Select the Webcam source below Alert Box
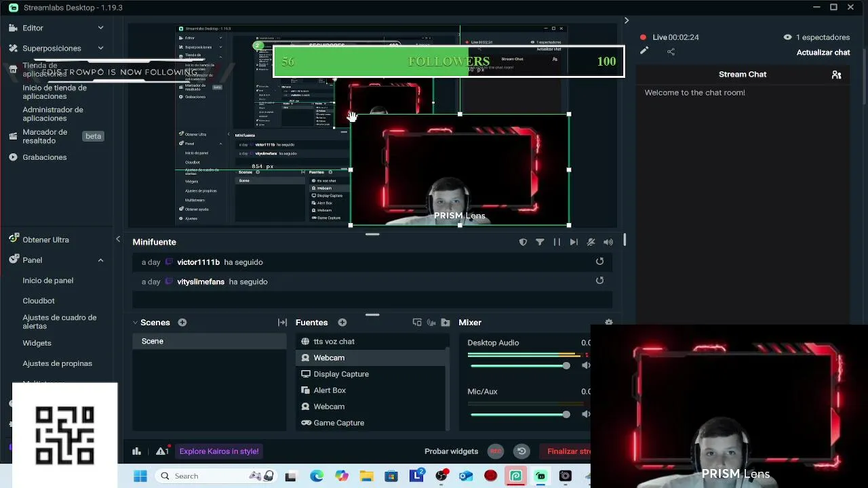Image resolution: width=868 pixels, height=488 pixels. 372,407
